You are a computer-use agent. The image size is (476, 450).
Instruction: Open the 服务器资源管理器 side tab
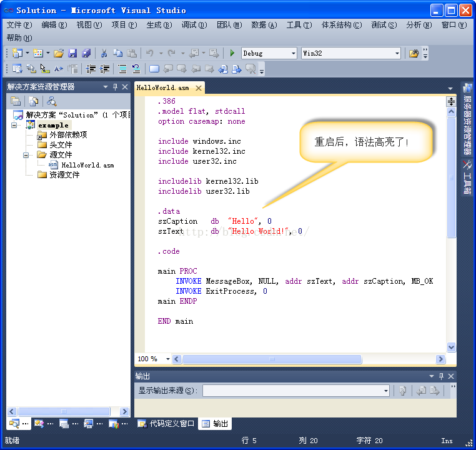click(x=467, y=119)
